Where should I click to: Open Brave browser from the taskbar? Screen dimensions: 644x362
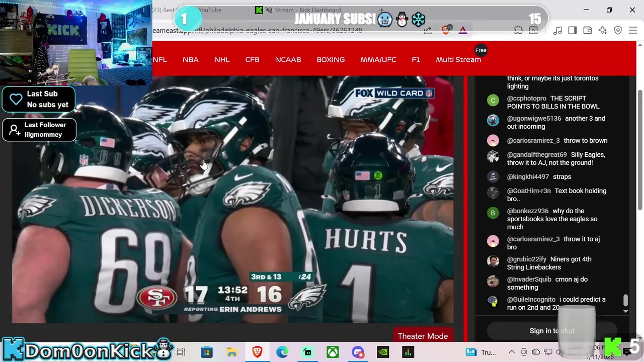(x=257, y=352)
